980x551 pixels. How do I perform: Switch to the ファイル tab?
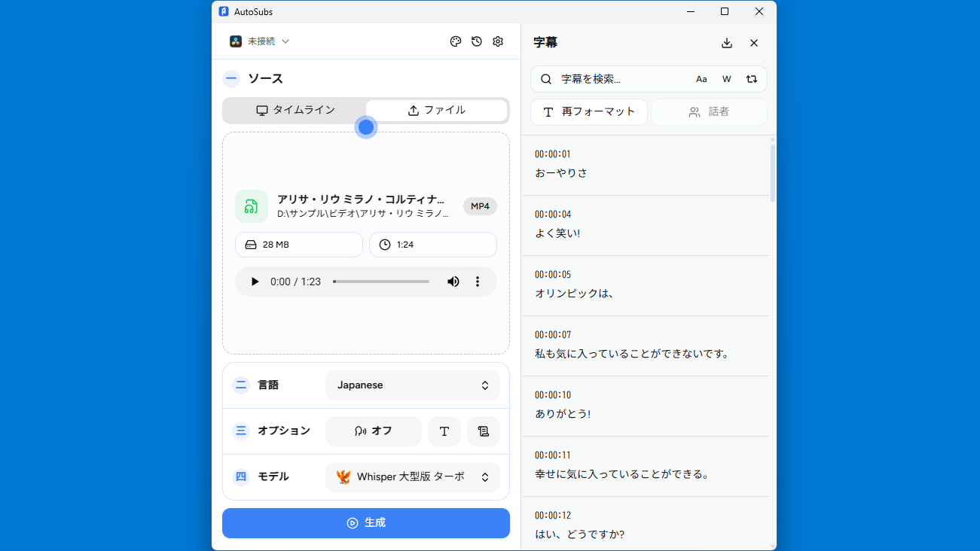[x=437, y=110]
